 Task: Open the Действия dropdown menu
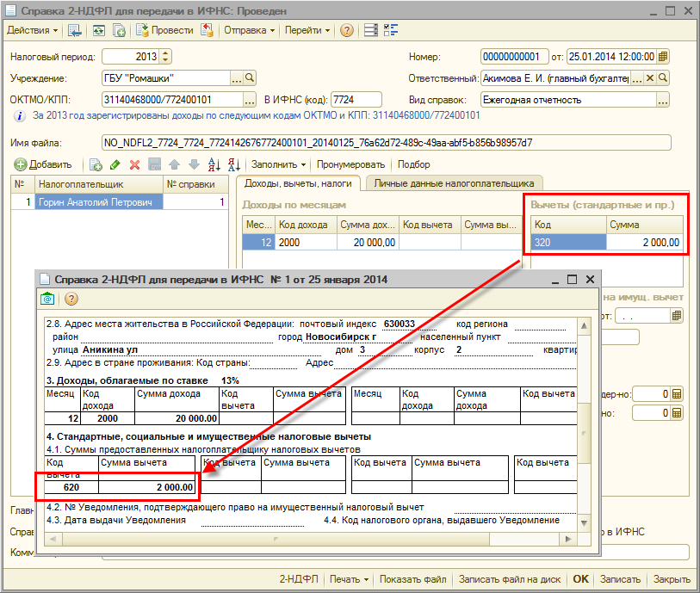coord(33,30)
